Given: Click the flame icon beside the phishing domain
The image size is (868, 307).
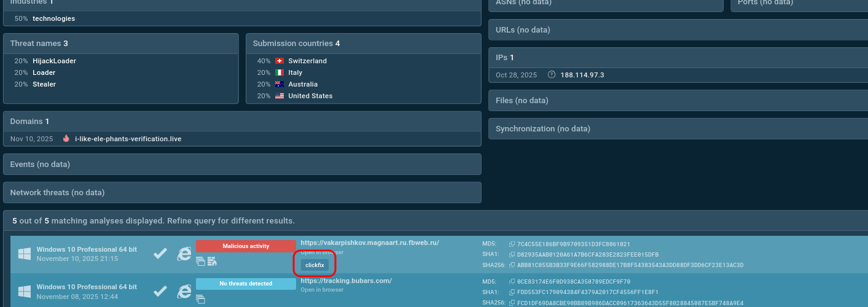Looking at the screenshot, I should pos(66,139).
